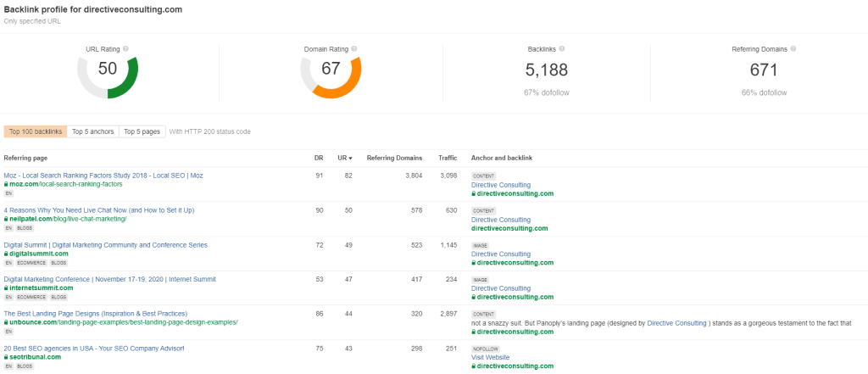Viewport: 868px width, 374px height.
Task: Open the Moz Local Search Ranking Factors link
Action: click(x=103, y=176)
